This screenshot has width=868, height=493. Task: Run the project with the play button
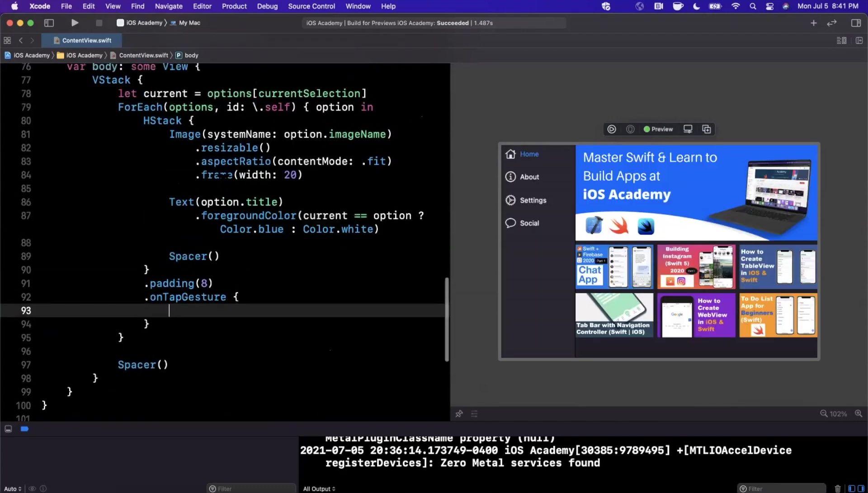tap(75, 23)
